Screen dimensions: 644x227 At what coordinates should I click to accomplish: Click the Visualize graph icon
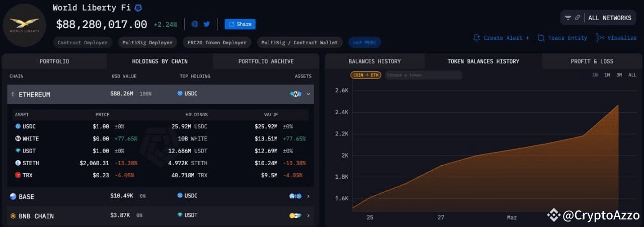[600, 38]
